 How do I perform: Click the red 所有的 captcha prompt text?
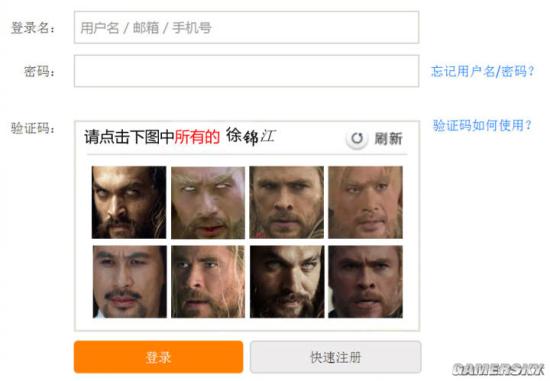(197, 137)
